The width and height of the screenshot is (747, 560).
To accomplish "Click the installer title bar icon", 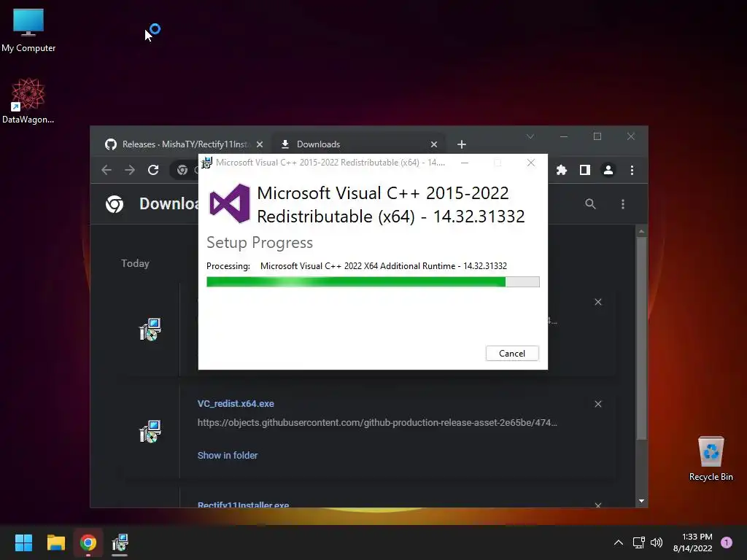I will point(206,163).
